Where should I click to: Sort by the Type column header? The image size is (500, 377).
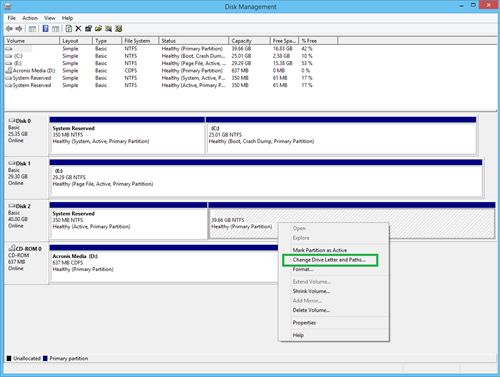(107, 41)
